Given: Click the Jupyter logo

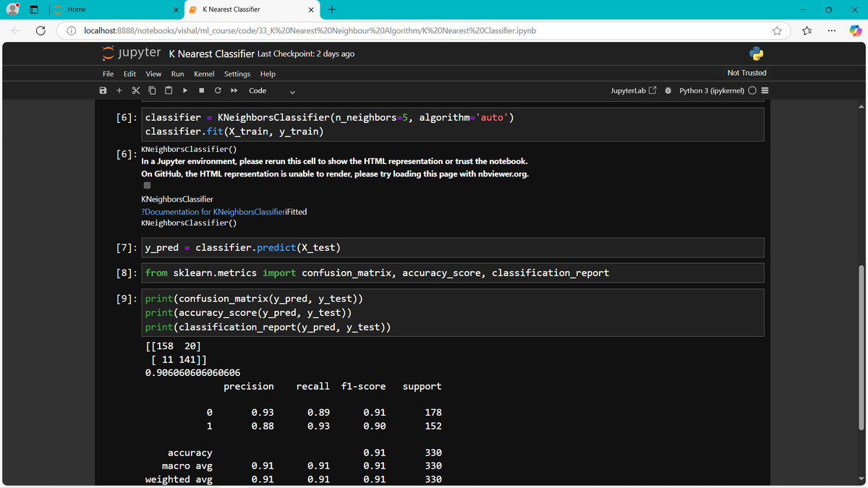Looking at the screenshot, I should coord(131,53).
